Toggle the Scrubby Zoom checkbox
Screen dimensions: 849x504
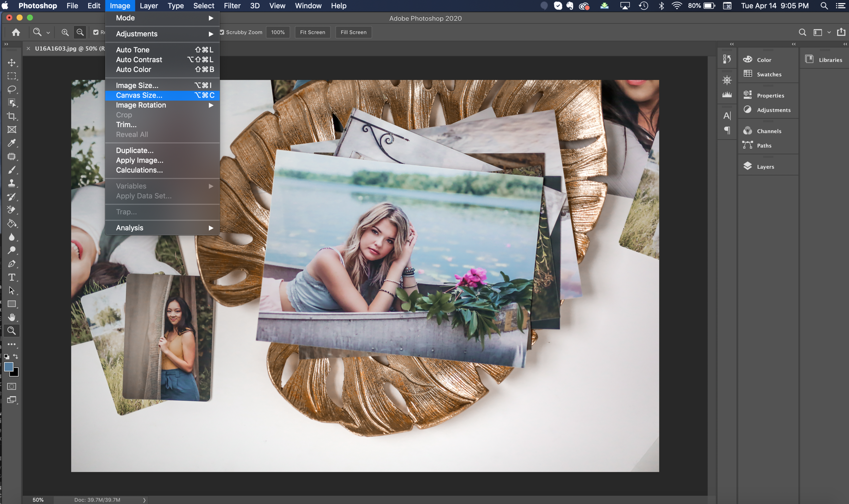click(222, 32)
